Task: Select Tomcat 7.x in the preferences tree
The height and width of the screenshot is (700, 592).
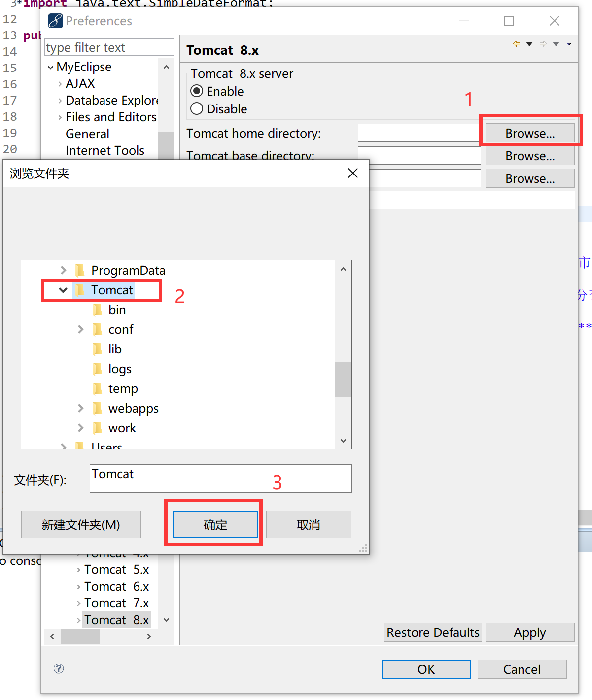Action: (116, 603)
